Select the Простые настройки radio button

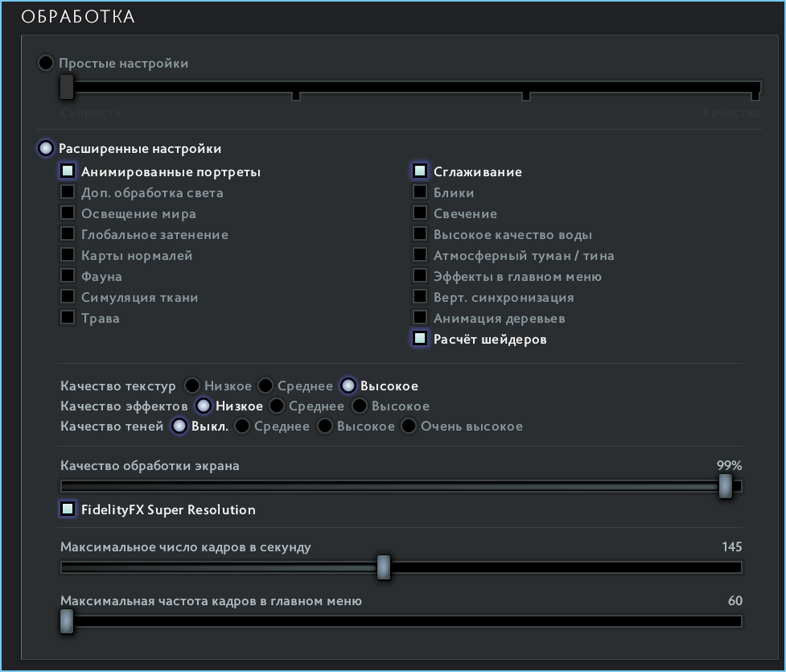(x=46, y=63)
